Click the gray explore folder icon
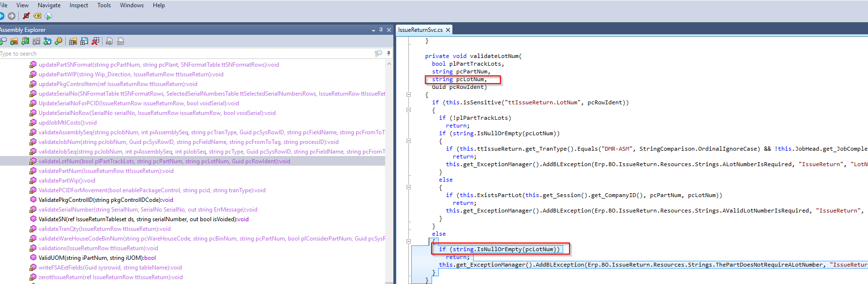This screenshot has height=284, width=868. click(x=36, y=41)
